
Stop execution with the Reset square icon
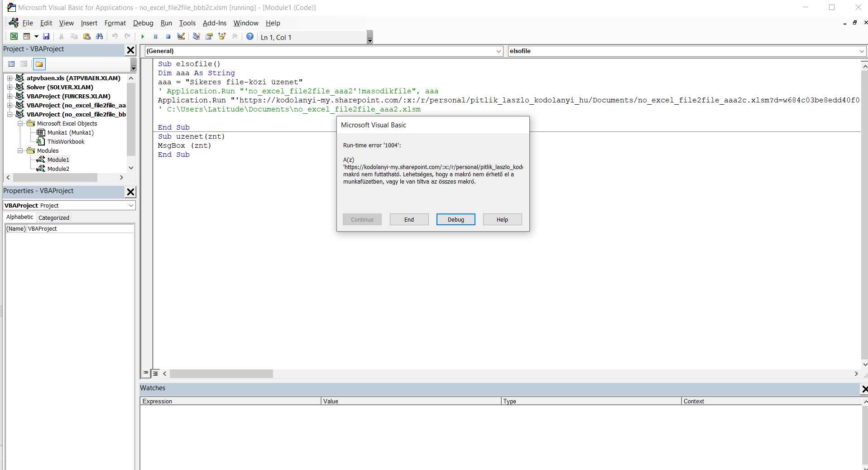[168, 37]
